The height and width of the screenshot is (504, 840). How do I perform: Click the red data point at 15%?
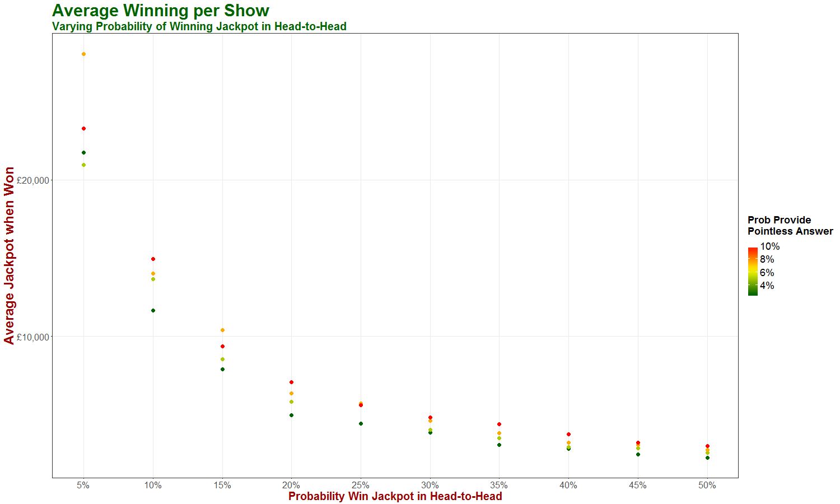point(222,347)
